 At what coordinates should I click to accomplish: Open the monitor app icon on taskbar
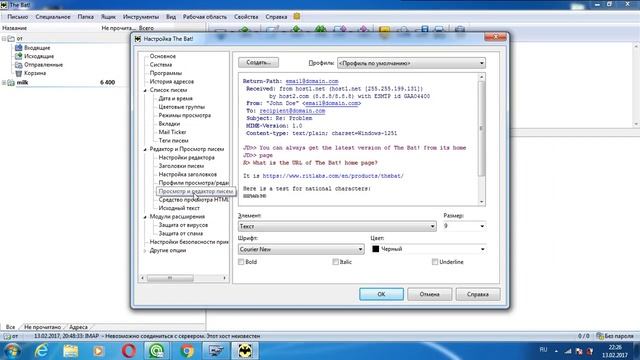[216, 351]
